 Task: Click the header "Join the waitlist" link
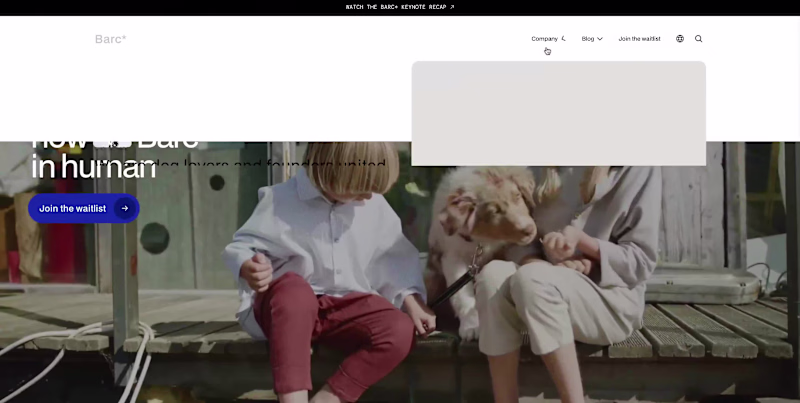tap(639, 39)
